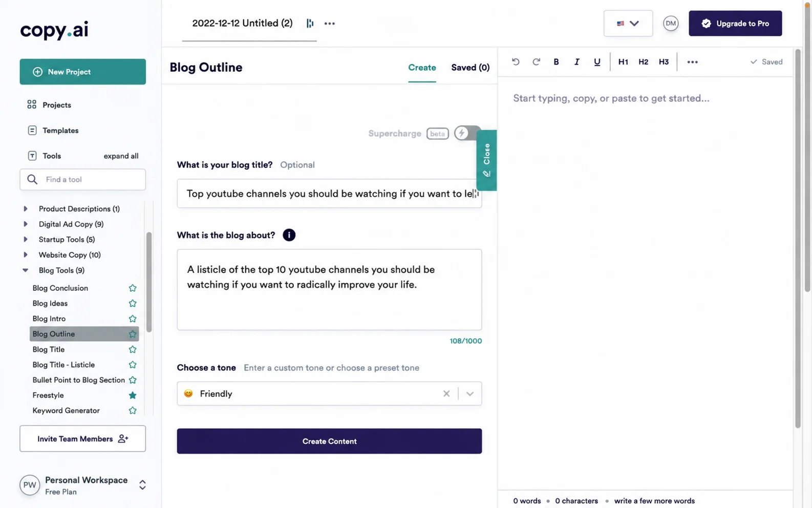Screen dimensions: 812x508
Task: Open more editor formatting options
Action: [692, 62]
